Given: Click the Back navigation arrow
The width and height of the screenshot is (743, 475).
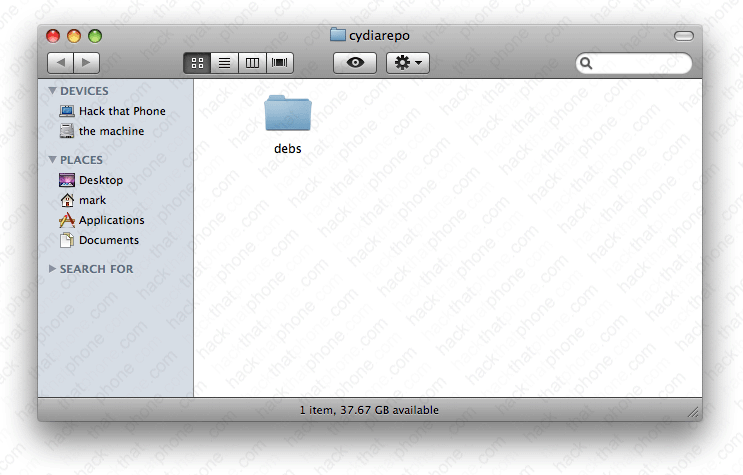Looking at the screenshot, I should pos(61,63).
